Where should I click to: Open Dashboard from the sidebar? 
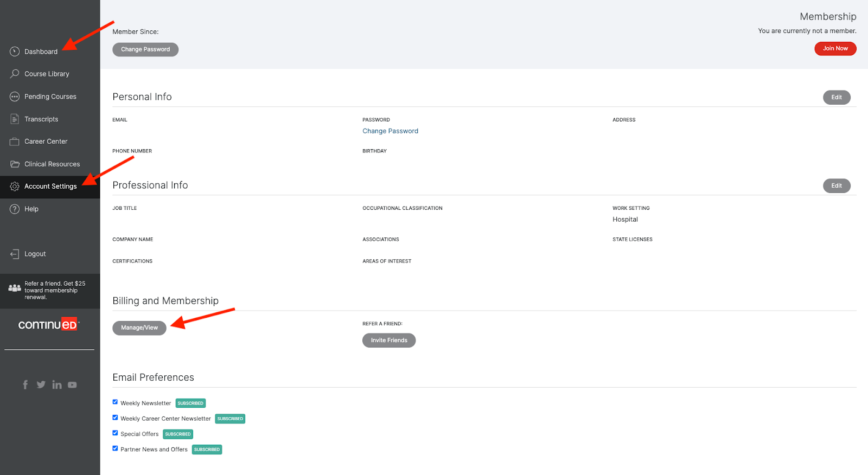tap(41, 52)
